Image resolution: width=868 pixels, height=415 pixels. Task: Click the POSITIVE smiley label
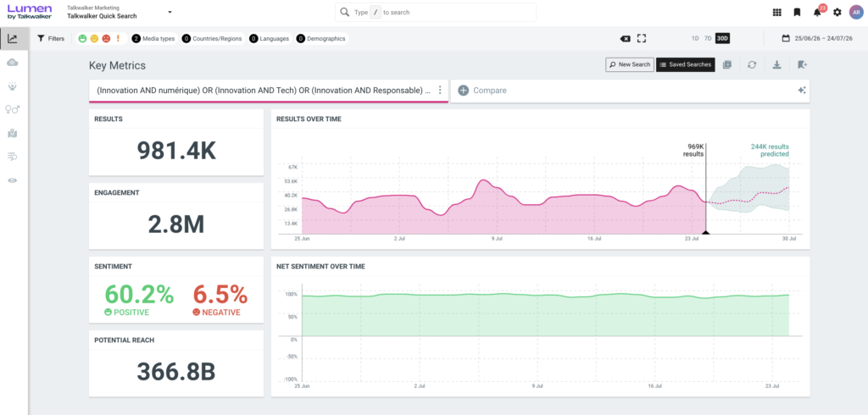(x=127, y=312)
